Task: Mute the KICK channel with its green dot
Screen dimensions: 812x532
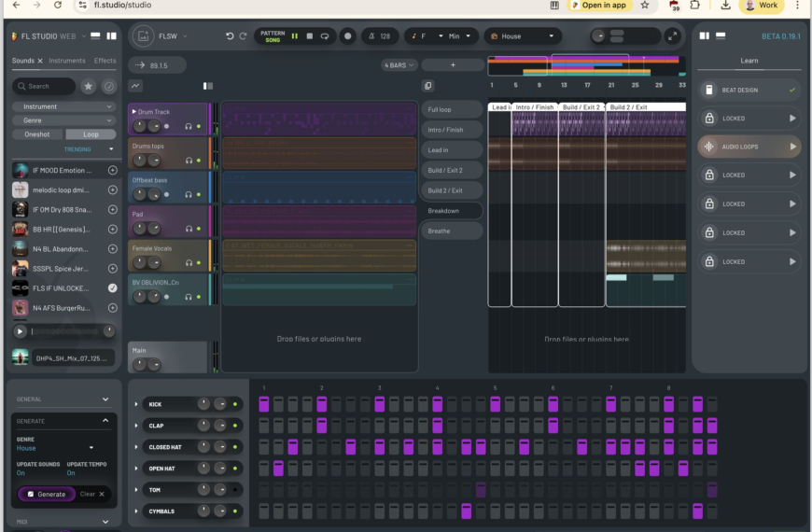Action: coord(235,404)
